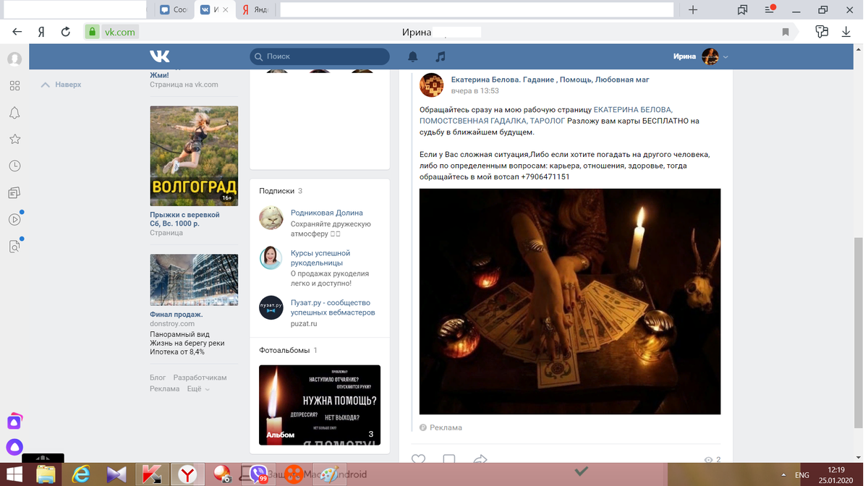Open Курсы успешной рукодельницы subscription
This screenshot has height=486, width=868.
(320, 258)
